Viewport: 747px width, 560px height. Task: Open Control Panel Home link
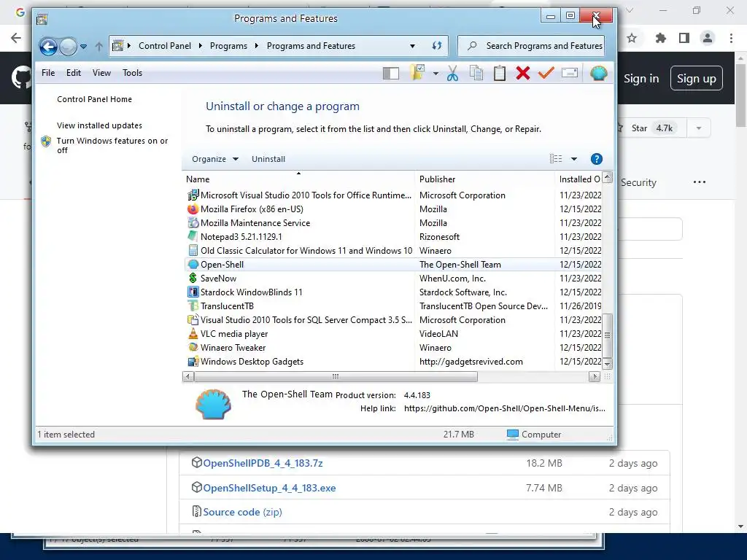click(x=94, y=99)
